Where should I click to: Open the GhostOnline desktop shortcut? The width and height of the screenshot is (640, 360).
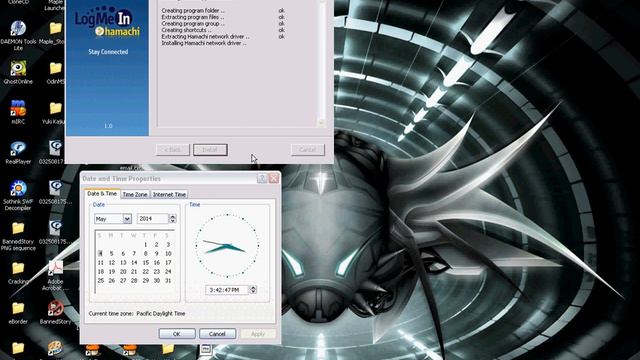click(18, 69)
